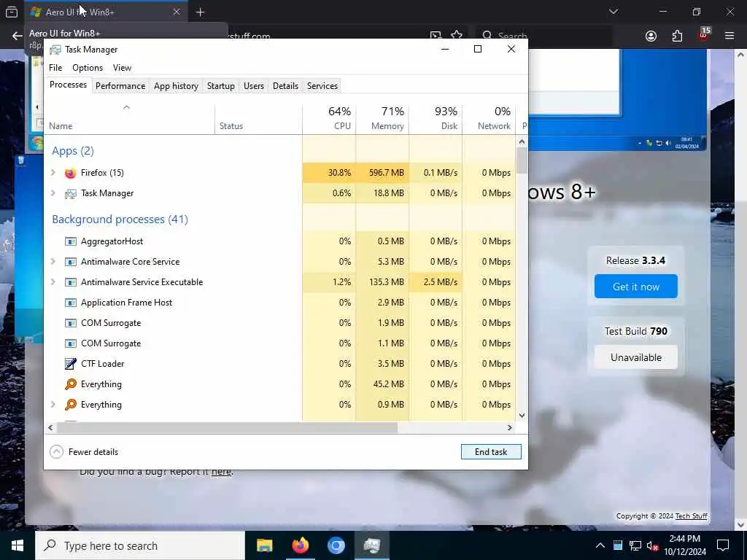
Task: Click the horizontal scrollbar right arrow
Action: coord(510,427)
